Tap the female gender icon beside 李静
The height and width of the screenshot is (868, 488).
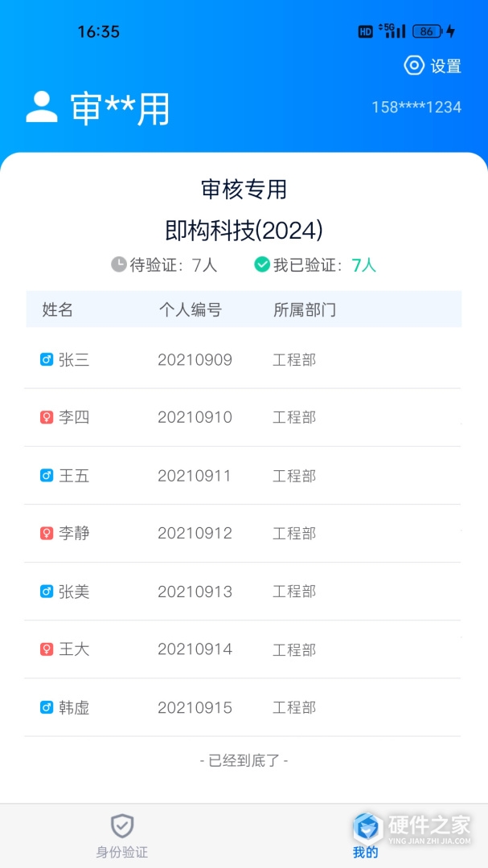pyautogui.click(x=47, y=534)
